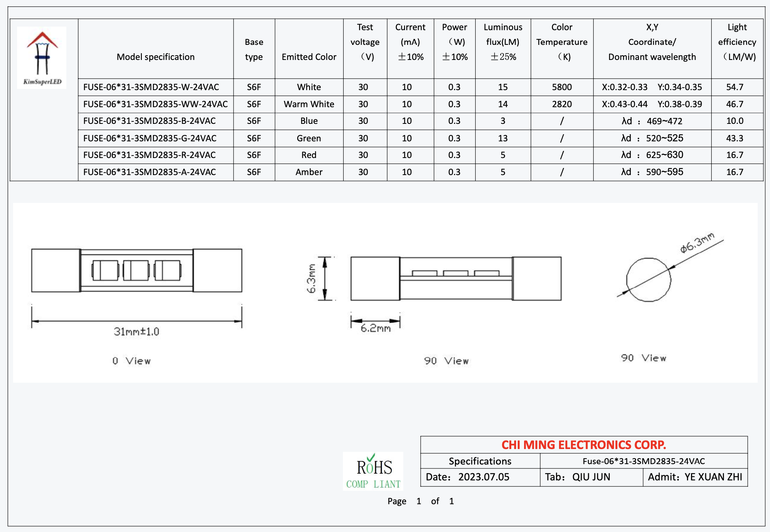Viewport: 770px width, 532px height.
Task: Open the Base type S6F entry
Action: click(x=253, y=87)
